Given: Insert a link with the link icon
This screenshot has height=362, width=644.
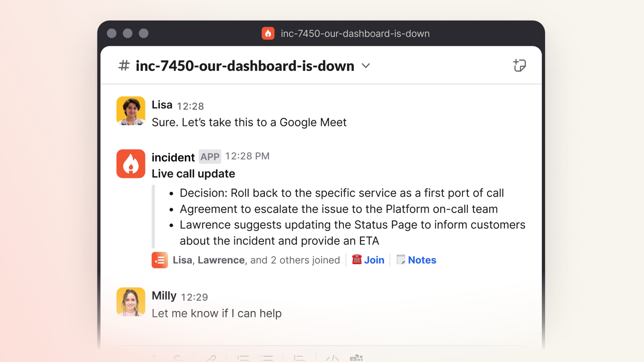Looking at the screenshot, I should (x=212, y=358).
